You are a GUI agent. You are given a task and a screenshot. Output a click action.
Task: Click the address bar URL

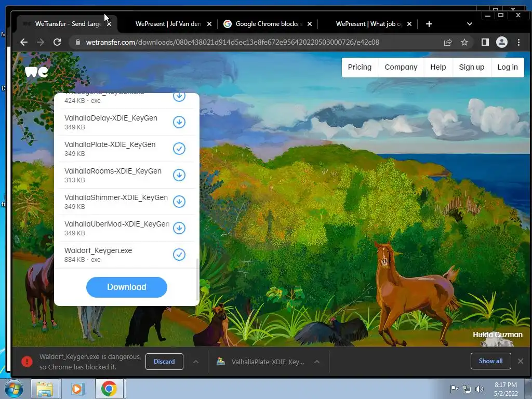tap(232, 42)
